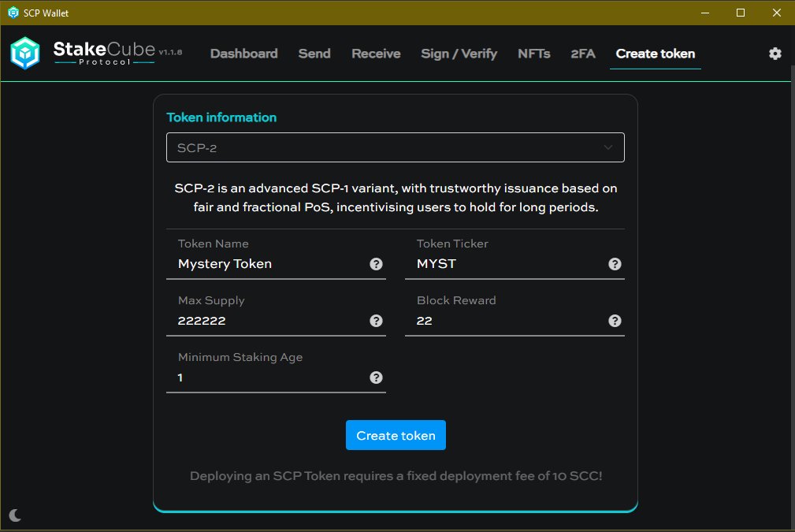Open the 2FA tab
The image size is (795, 532).
(x=583, y=54)
